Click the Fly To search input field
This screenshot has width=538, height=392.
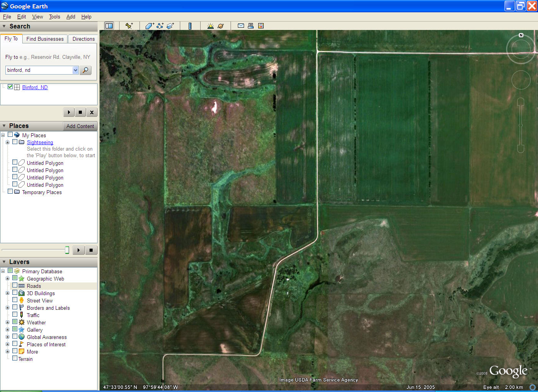(x=39, y=70)
